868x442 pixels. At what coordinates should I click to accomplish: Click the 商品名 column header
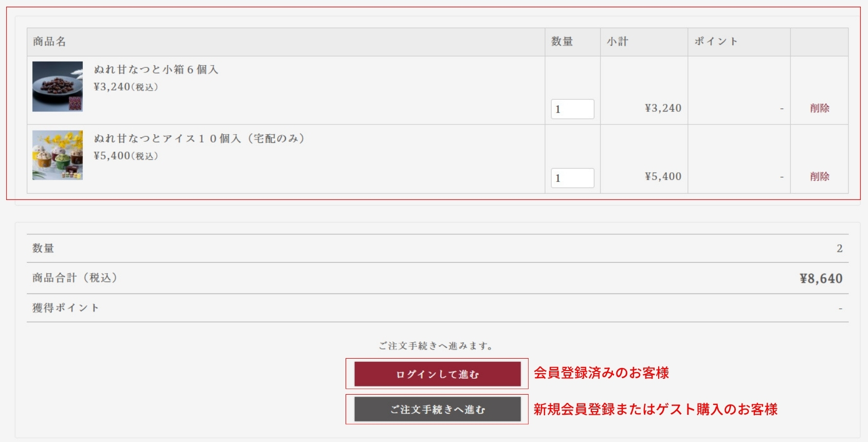(49, 42)
